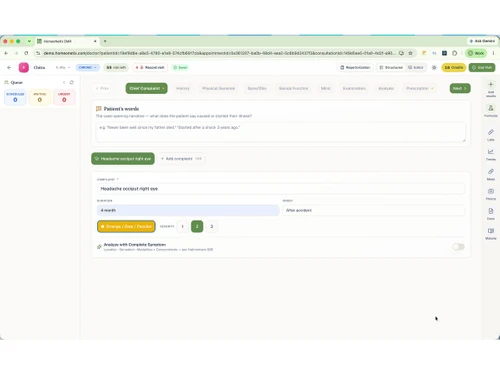This screenshot has width=500, height=375.
Task: Click the Urgent queue counter card
Action: [64, 97]
